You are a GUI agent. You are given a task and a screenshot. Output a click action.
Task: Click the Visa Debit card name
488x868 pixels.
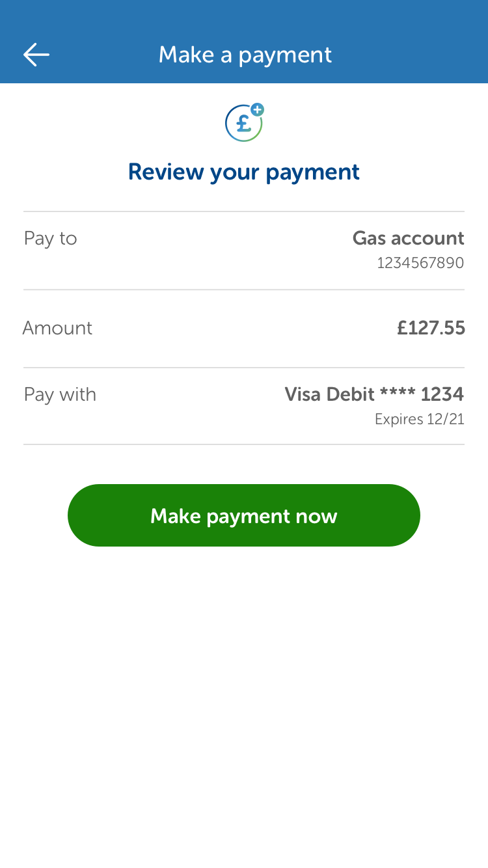click(329, 394)
